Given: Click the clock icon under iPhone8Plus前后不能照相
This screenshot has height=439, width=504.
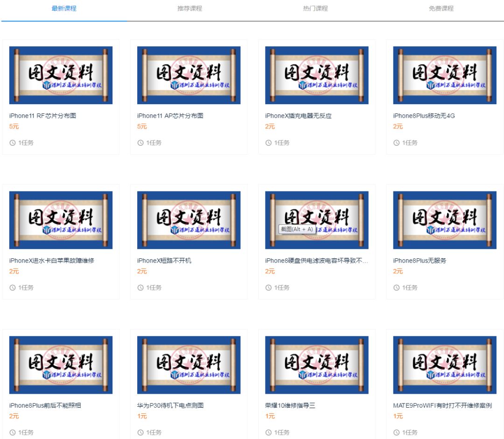Looking at the screenshot, I should [13, 432].
